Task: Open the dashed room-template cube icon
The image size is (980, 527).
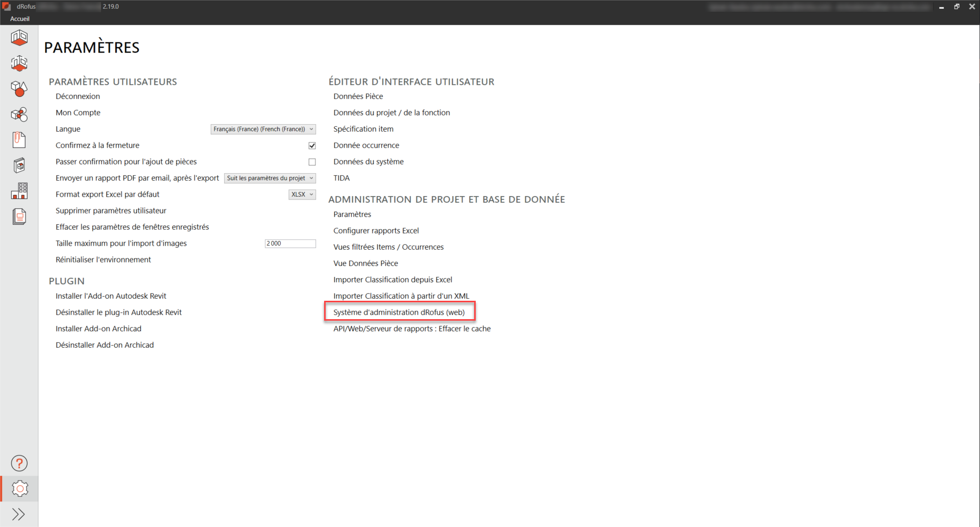Action: (x=19, y=63)
